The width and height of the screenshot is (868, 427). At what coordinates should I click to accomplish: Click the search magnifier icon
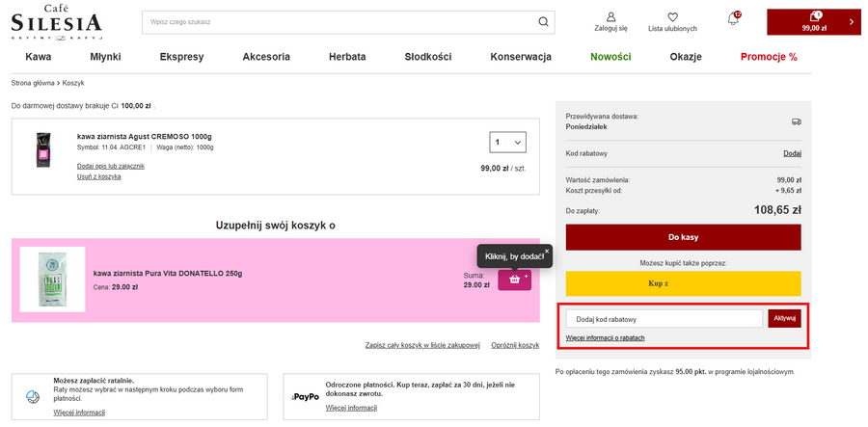point(544,21)
